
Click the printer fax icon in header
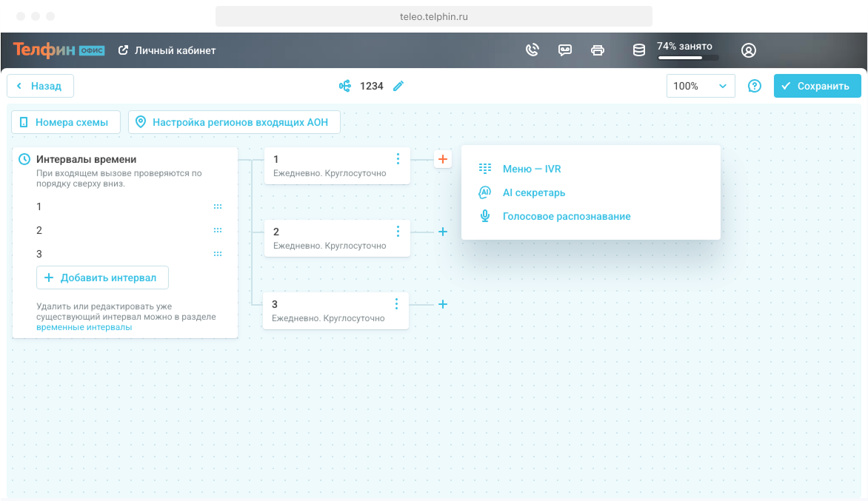(598, 50)
